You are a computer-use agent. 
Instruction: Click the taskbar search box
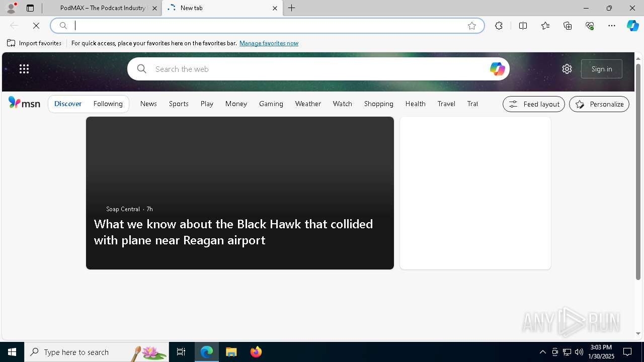pyautogui.click(x=97, y=352)
